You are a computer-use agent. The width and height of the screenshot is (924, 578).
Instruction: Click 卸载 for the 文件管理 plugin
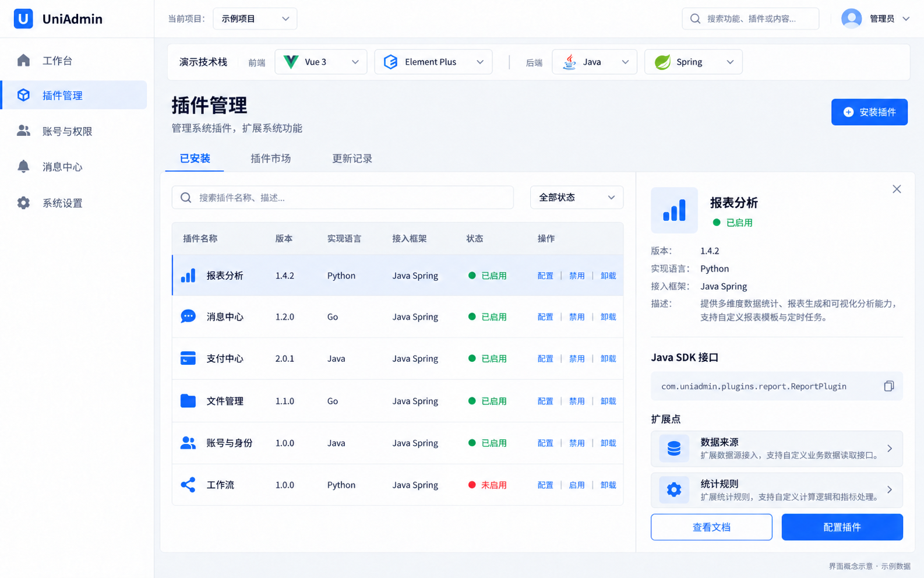point(608,401)
